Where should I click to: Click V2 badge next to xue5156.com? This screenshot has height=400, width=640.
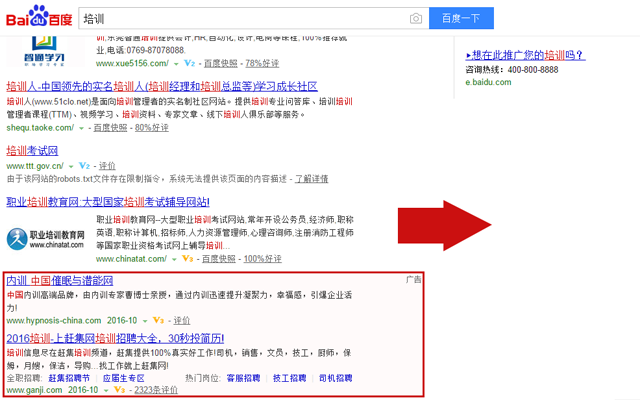[x=189, y=63]
